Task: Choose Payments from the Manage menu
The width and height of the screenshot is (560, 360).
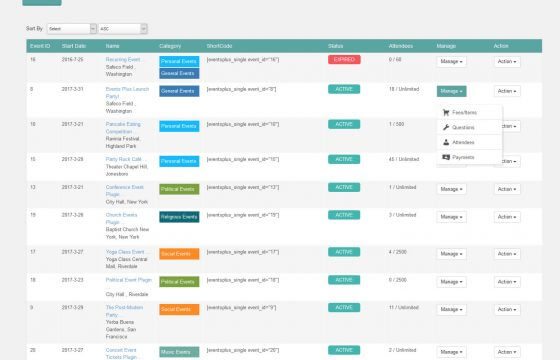Action: [x=470, y=157]
